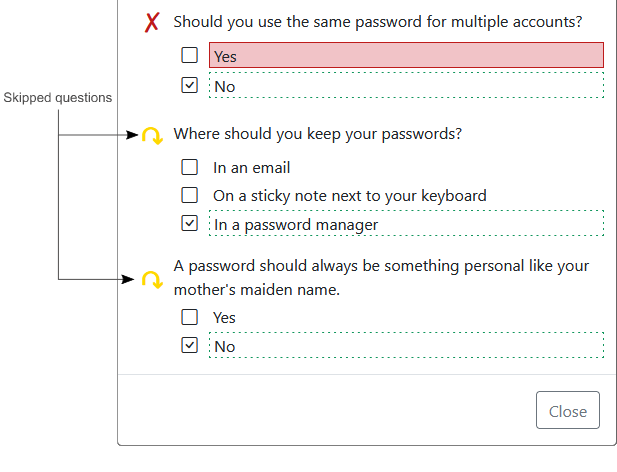The image size is (617, 472).
Task: Select the 'In a password manager' answer text
Action: coord(296,224)
